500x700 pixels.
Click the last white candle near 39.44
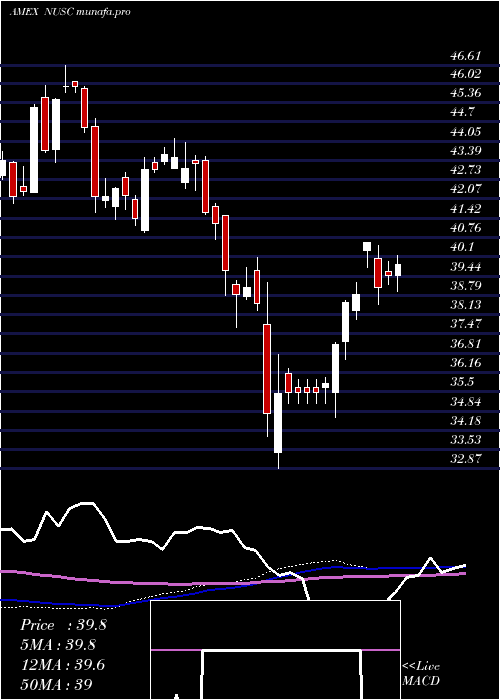(x=398, y=270)
